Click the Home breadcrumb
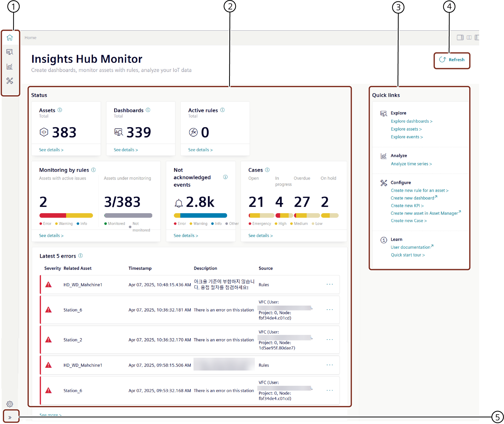Image resolution: width=504 pixels, height=424 pixels. [x=30, y=38]
